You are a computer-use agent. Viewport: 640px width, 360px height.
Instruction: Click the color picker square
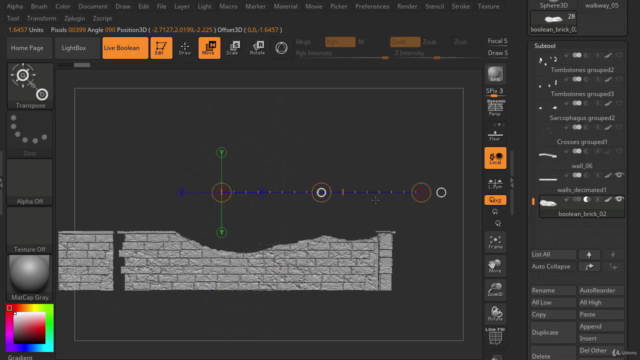pyautogui.click(x=29, y=328)
